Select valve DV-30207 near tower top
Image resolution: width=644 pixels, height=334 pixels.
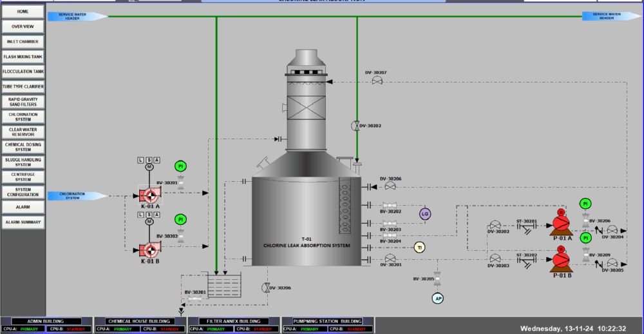pos(378,81)
